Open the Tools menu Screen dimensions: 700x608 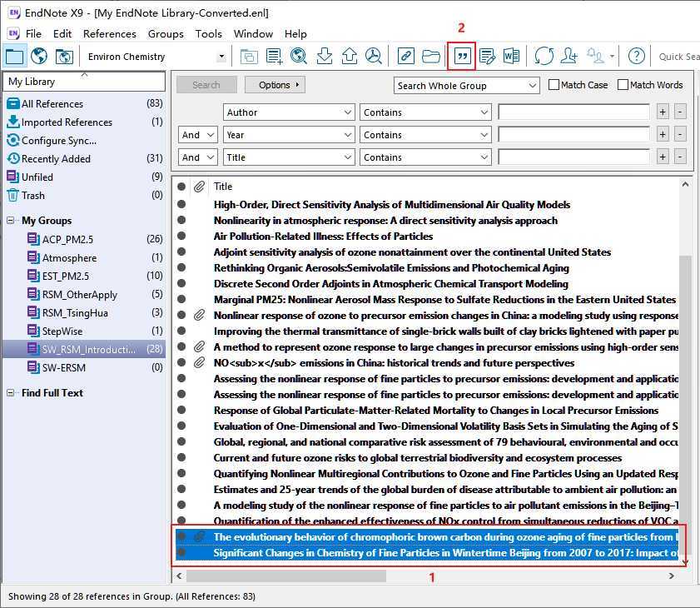tap(208, 34)
